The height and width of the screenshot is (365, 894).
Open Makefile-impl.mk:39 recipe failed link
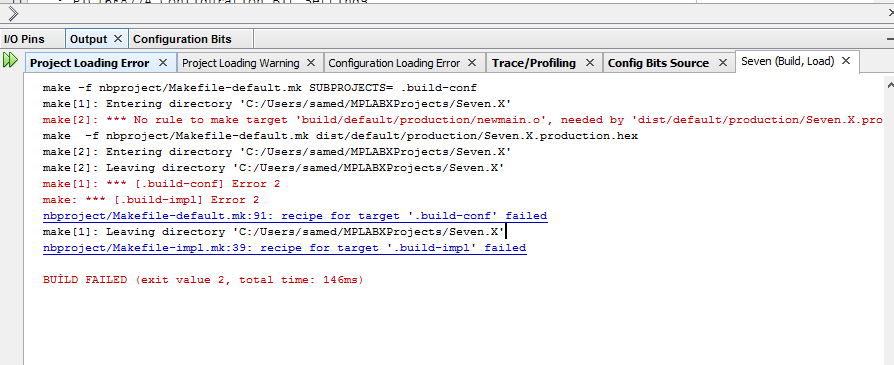(285, 248)
